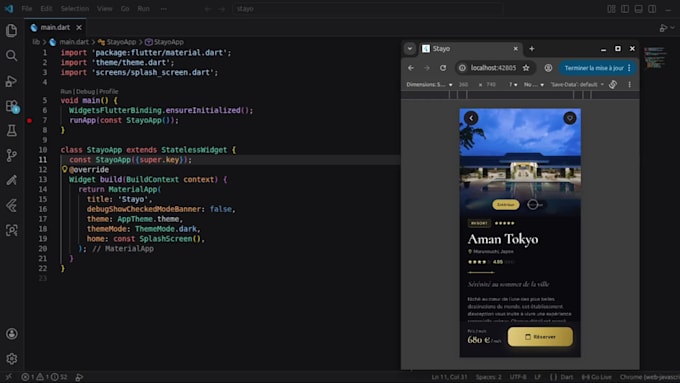Open the File menu
Viewport: 680px width, 383px height.
(26, 9)
